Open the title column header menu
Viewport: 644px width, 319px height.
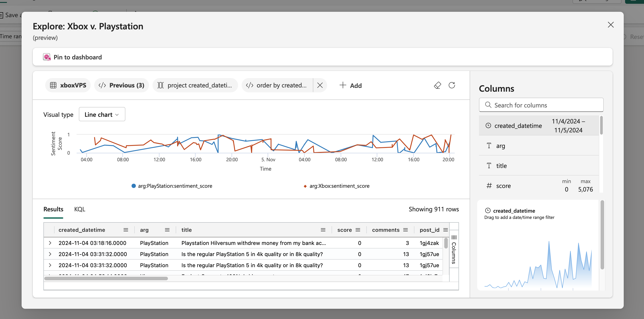[323, 230]
